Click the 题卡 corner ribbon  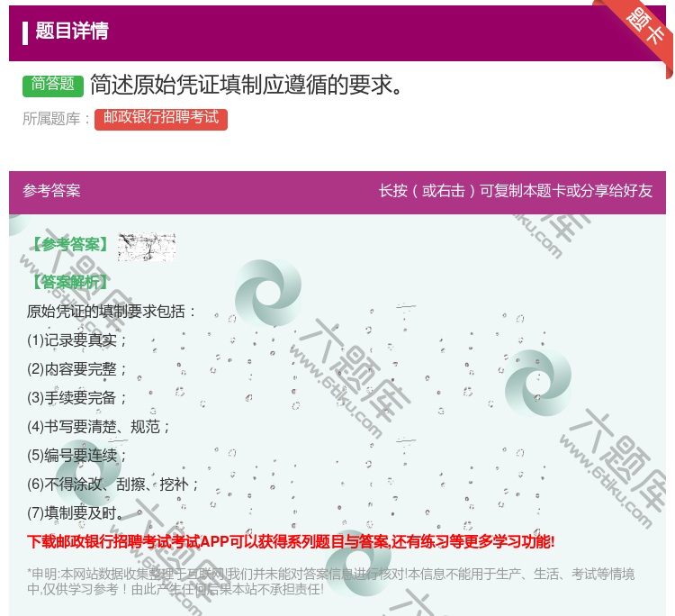tap(643, 27)
